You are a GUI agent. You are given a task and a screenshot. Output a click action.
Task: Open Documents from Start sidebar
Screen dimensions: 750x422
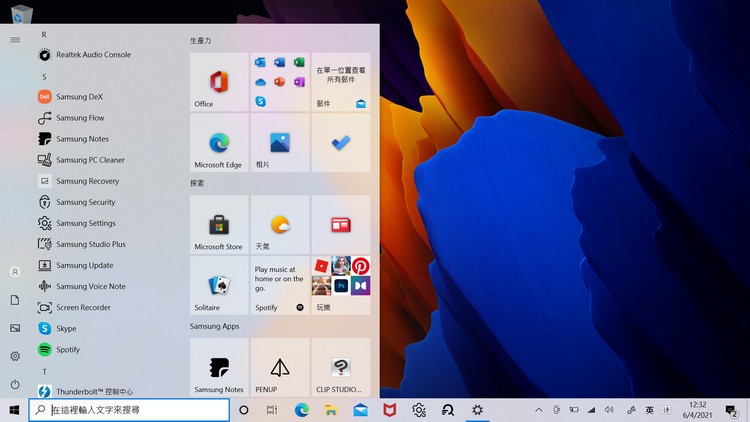click(x=15, y=300)
